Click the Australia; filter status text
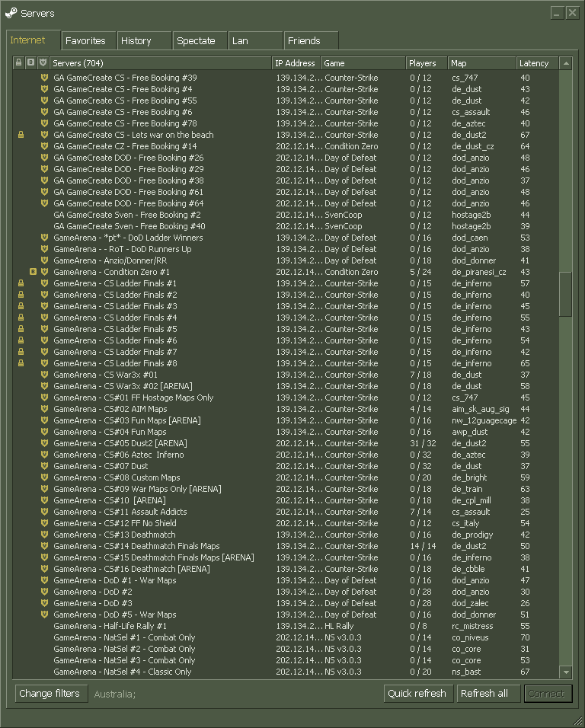The image size is (585, 728). pos(115,694)
